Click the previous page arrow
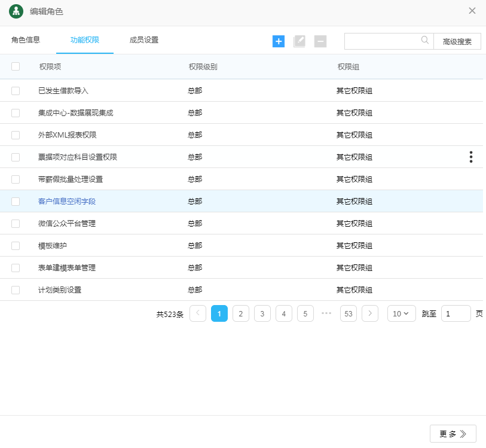 [x=198, y=313]
